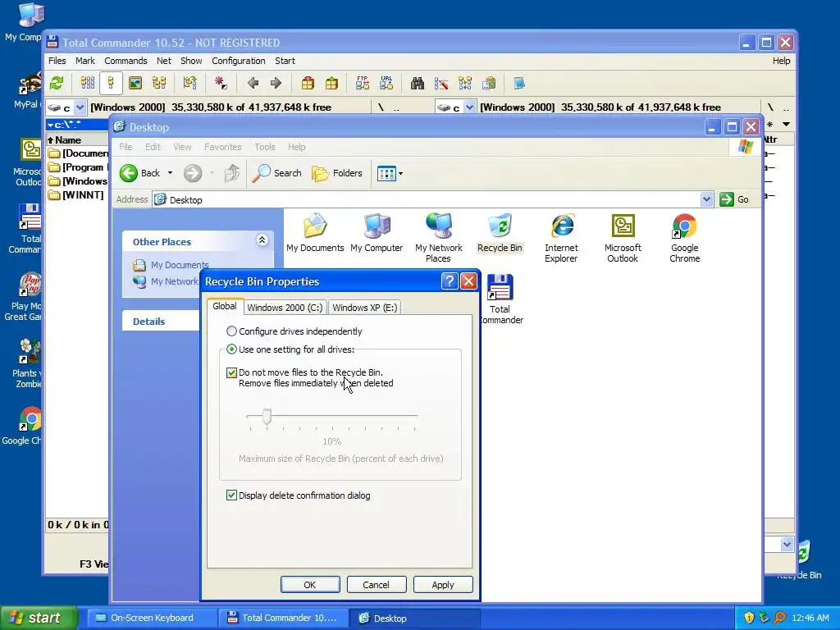The height and width of the screenshot is (630, 840).
Task: Switch to Total Commander taskbar button
Action: [283, 618]
